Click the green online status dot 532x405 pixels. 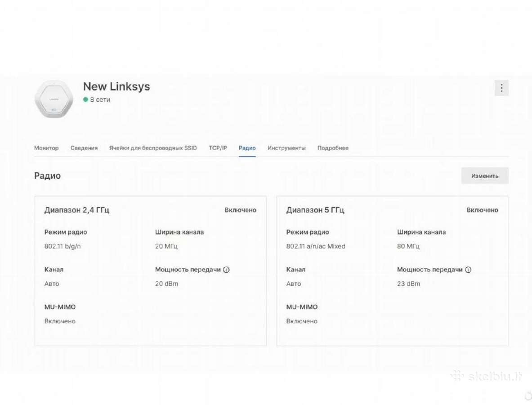(x=85, y=99)
